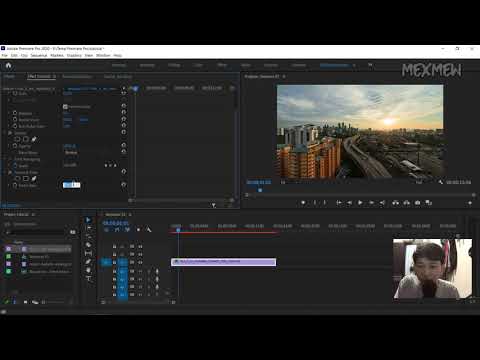Screen dimensions: 480x360
Task: Click the Opacity ellipse mask tool
Action: (17, 139)
